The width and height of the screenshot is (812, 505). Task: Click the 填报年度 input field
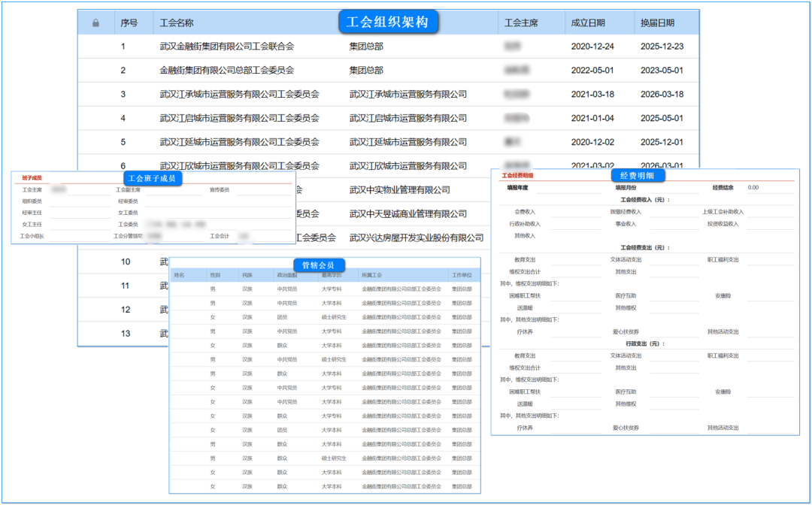coord(568,189)
